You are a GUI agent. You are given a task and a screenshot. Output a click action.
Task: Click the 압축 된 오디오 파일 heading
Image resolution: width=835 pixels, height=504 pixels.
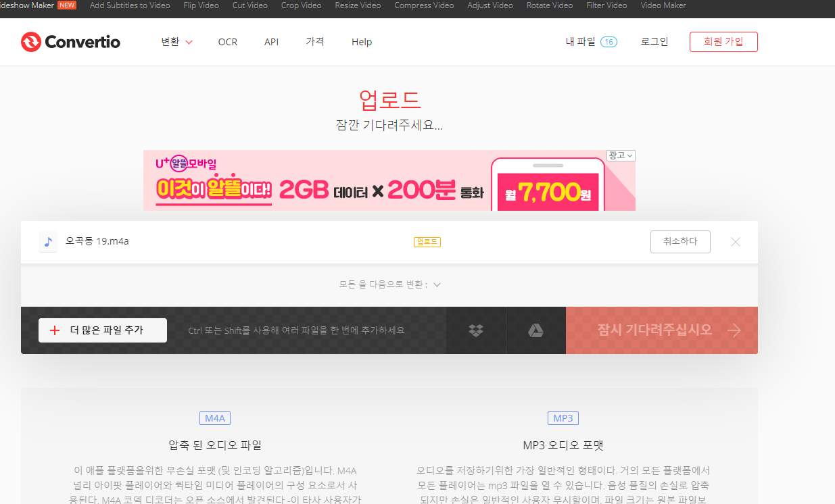(x=215, y=445)
